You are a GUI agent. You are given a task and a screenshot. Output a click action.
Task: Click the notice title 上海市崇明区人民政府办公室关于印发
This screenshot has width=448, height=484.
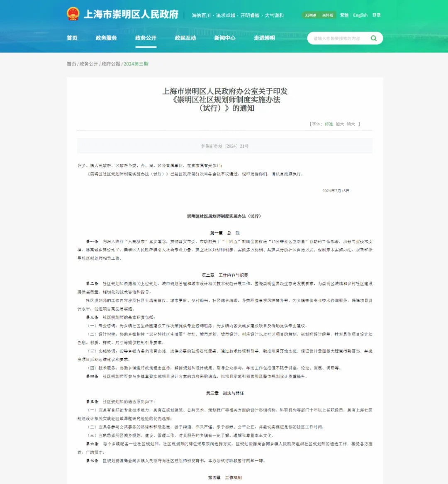click(x=225, y=91)
